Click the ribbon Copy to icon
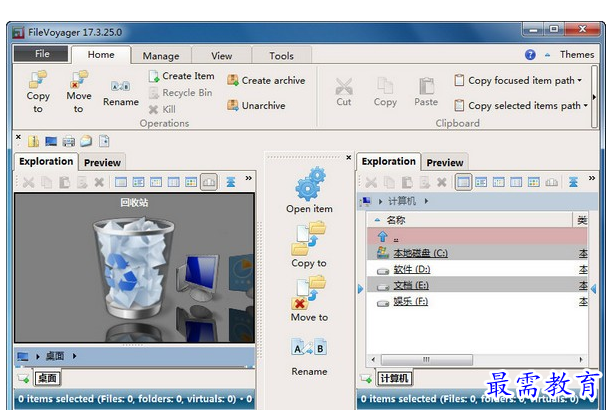Viewport: 608px width, 416px height. pos(38,80)
